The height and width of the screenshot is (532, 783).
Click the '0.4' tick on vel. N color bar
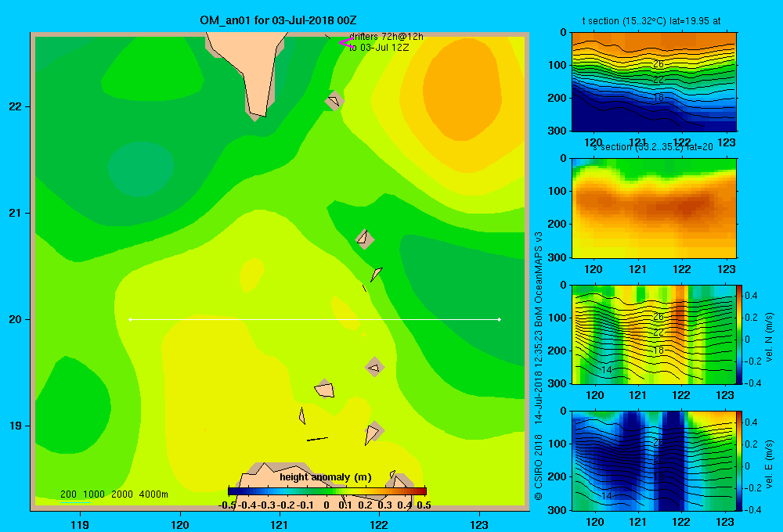[751, 296]
